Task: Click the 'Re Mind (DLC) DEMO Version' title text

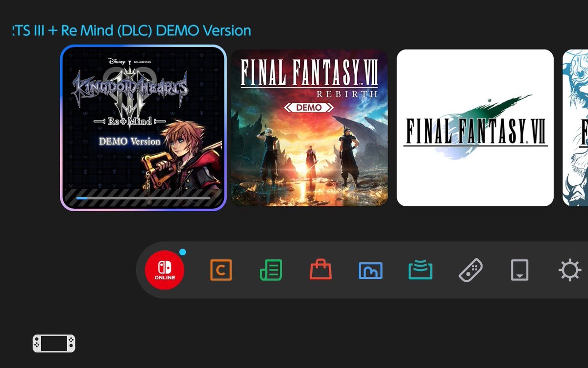Action: point(156,30)
